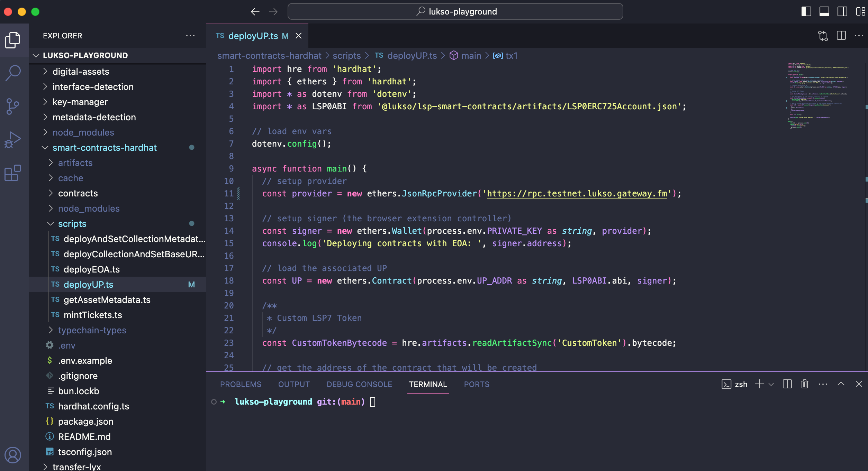The width and height of the screenshot is (868, 471).
Task: Collapse the smart-contracts-hardhat folder
Action: point(118,148)
